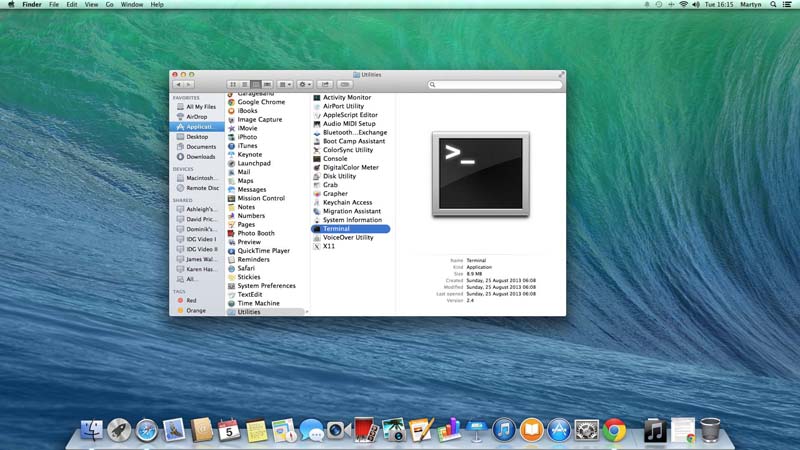Select Terminal in Utilities column

point(351,229)
